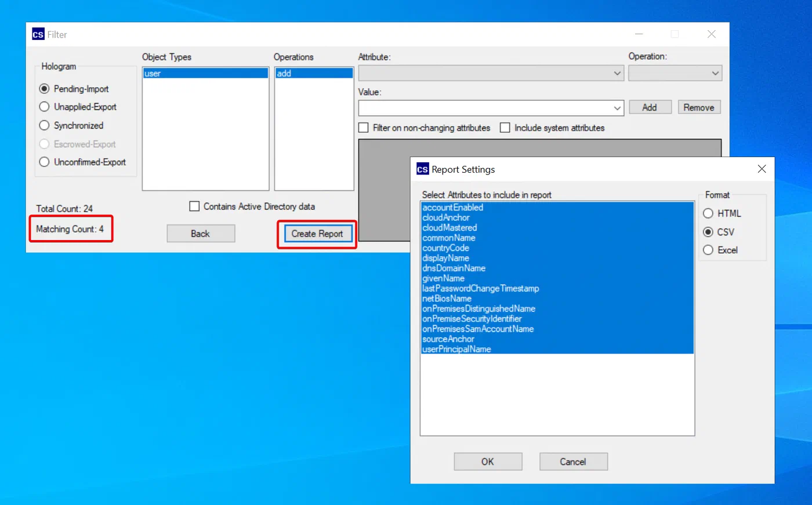Open the Attribute dropdown

pos(491,73)
